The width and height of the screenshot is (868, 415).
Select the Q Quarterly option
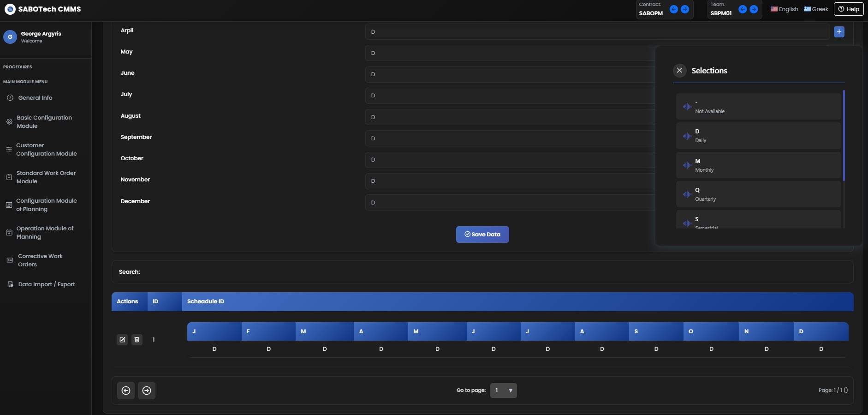(759, 194)
